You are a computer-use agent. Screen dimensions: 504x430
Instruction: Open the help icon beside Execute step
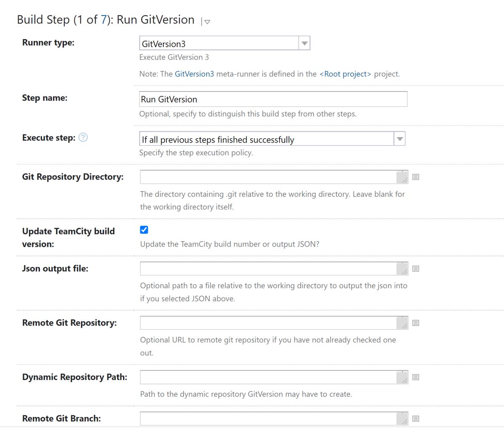click(83, 138)
